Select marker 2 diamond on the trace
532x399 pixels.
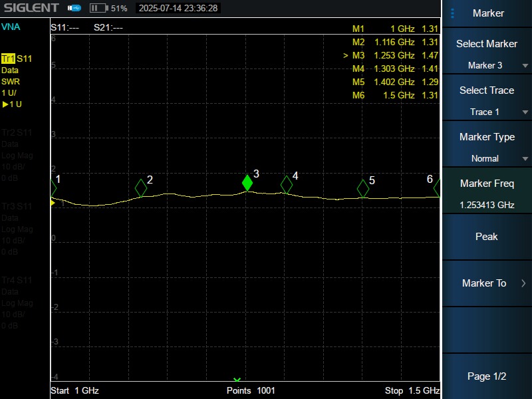[141, 188]
